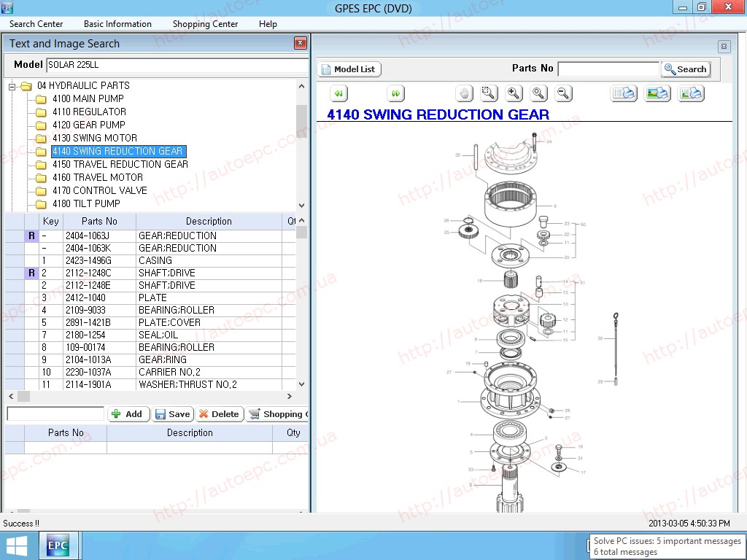Click the EPC taskbar icon

[58, 545]
